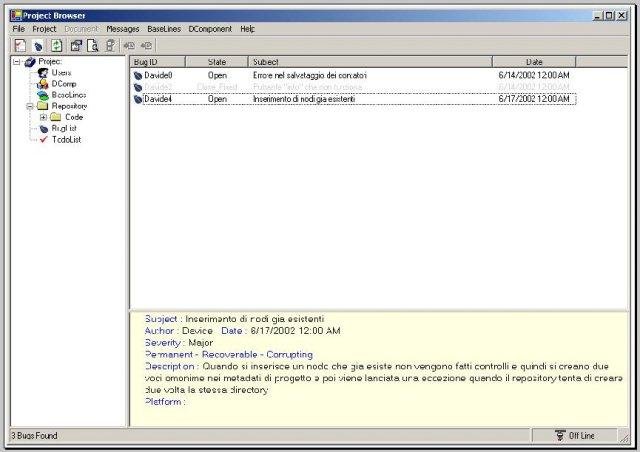640x452 pixels.
Task: Click the bug icon of Davide4 row
Action: (x=138, y=99)
